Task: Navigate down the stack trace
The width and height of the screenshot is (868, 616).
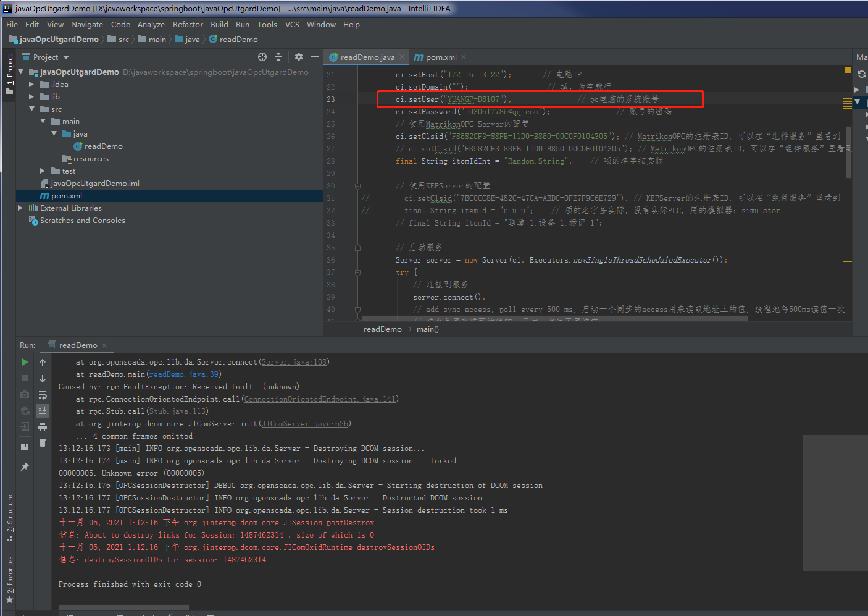Action: coord(42,378)
